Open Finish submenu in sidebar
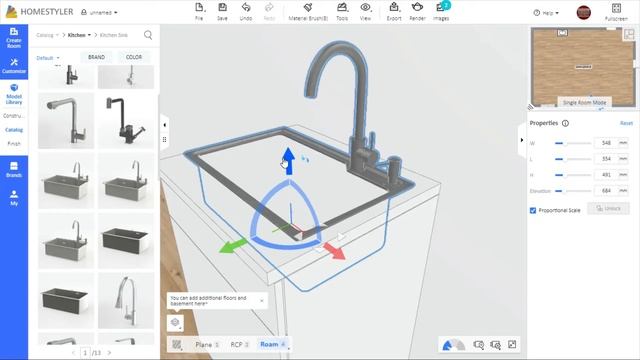 point(14,144)
